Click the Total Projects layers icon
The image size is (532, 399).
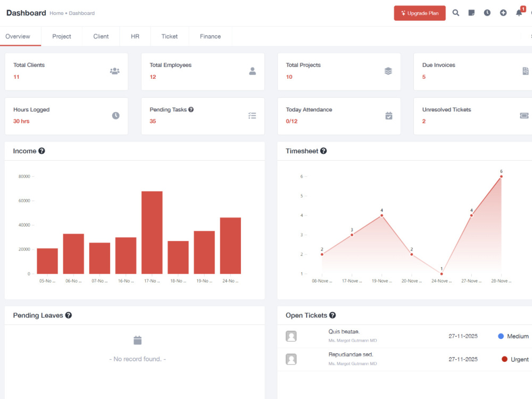click(x=388, y=71)
